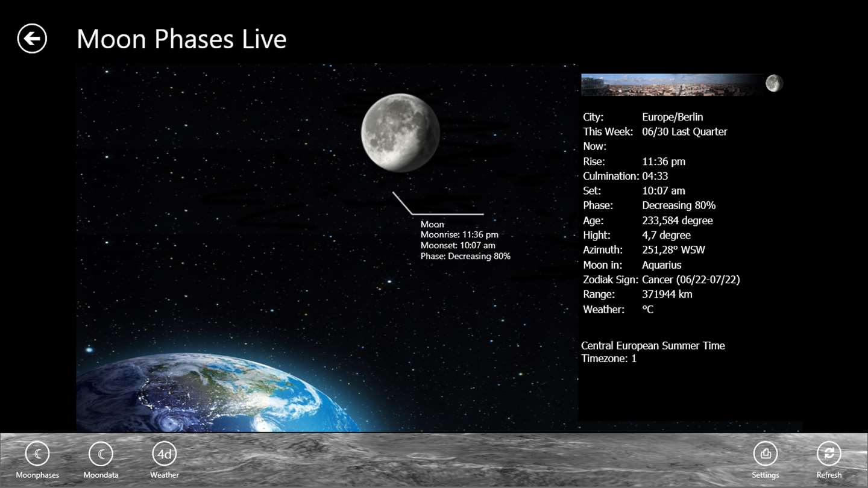This screenshot has width=868, height=488.
Task: Open the Moondata view
Action: click(x=101, y=461)
